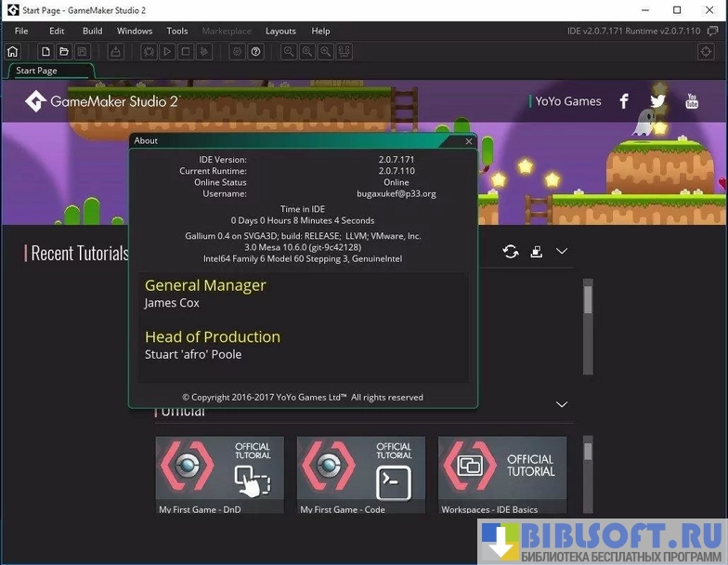Open YoYo Games YouTube channel icon
Viewport: 728px width, 565px height.
pos(692,101)
